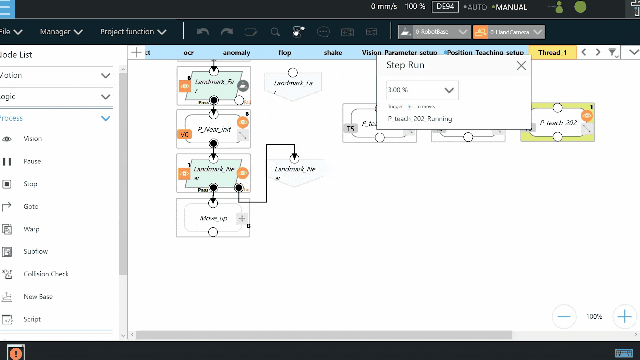
Task: Click the plus icon on Move_up node
Action: [242, 219]
